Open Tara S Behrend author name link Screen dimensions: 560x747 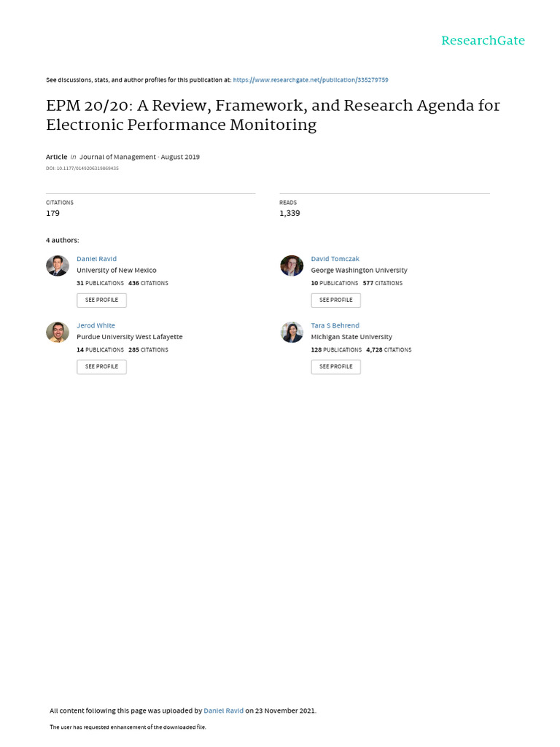click(335, 325)
